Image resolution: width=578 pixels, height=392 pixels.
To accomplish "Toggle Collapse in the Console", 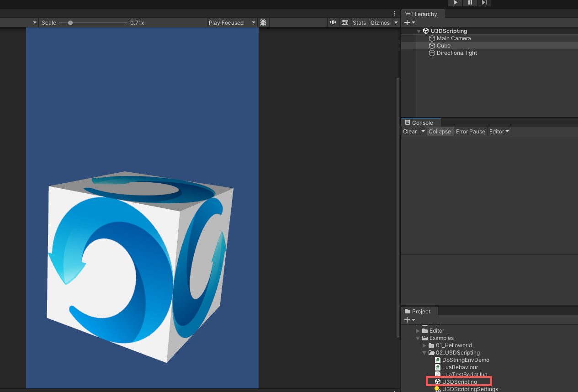I will [440, 132].
